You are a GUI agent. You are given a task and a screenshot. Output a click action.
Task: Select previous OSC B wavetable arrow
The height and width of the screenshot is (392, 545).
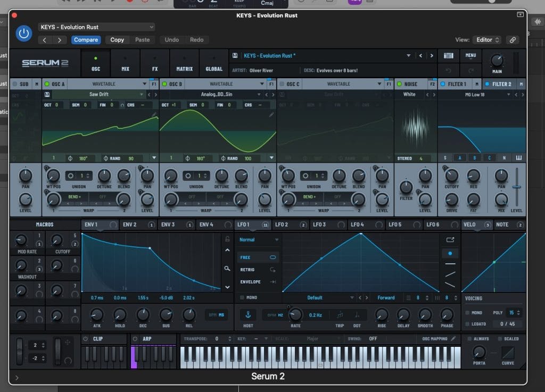click(267, 95)
